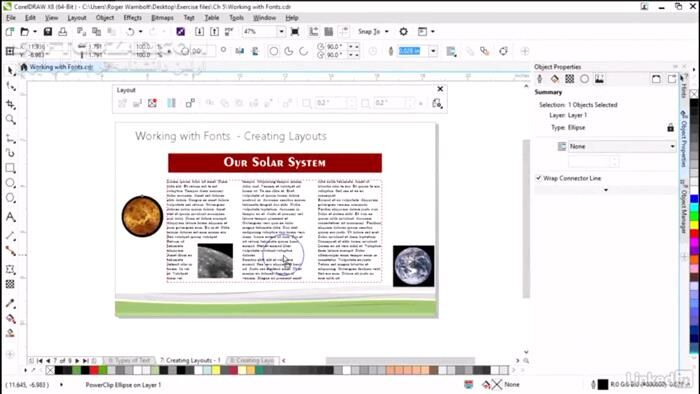
Task: Click the Export icon in standard toolbar
Action: click(215, 32)
